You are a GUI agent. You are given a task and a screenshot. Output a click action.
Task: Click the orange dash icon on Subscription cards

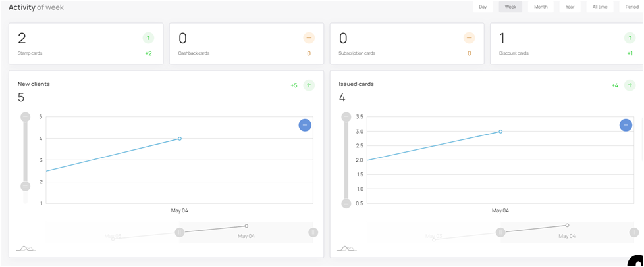coord(469,38)
